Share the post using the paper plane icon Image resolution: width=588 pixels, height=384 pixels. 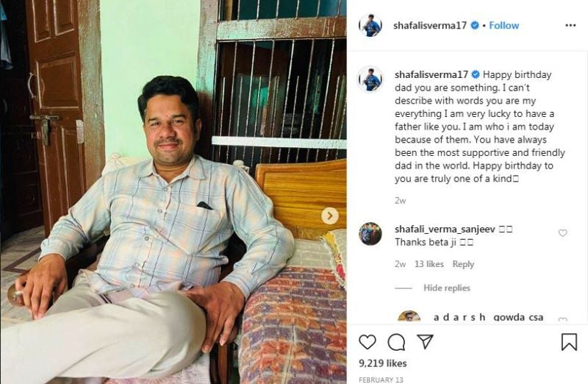pyautogui.click(x=426, y=341)
